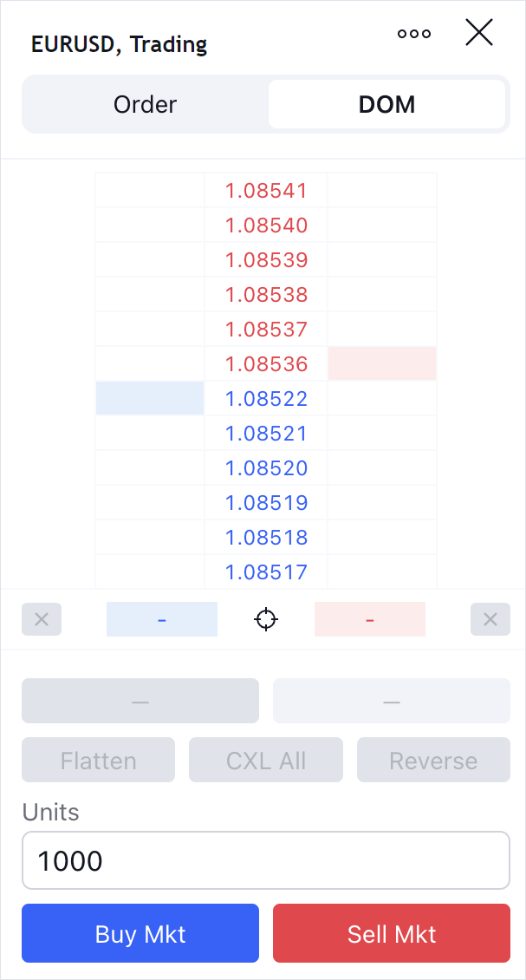Cancel sell orders with right X icon

[x=490, y=619]
